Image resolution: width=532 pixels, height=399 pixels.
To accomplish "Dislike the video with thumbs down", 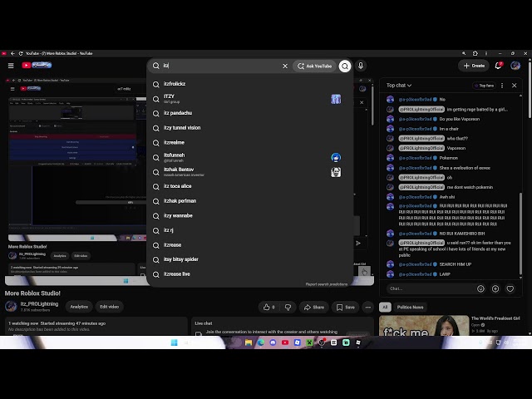I will coord(288,307).
